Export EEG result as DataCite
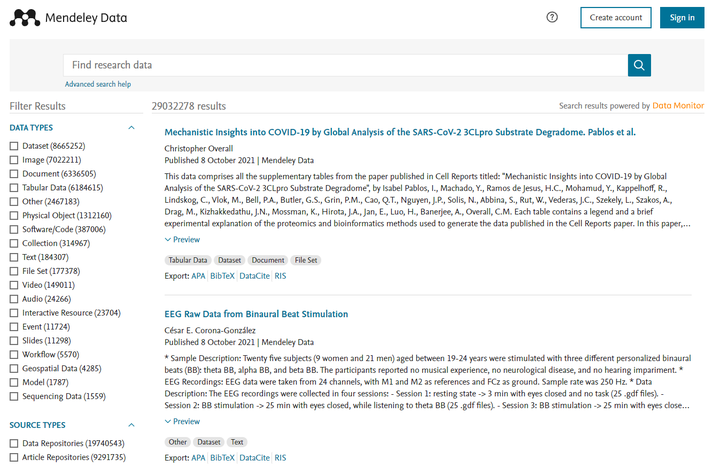The height and width of the screenshot is (467, 720). point(254,458)
